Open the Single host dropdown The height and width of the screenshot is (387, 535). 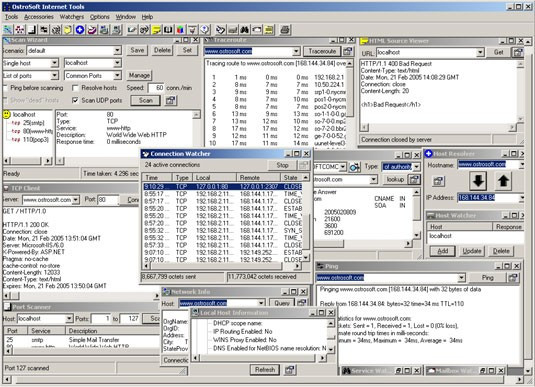tap(55, 63)
